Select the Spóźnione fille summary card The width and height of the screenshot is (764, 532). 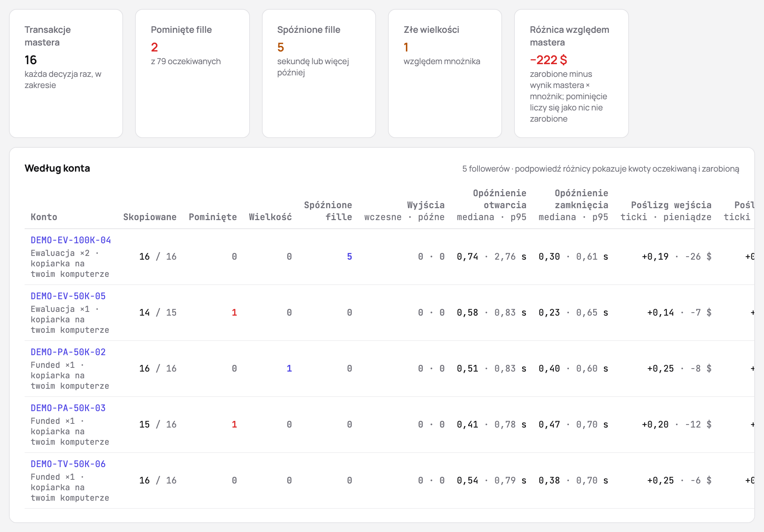[319, 73]
